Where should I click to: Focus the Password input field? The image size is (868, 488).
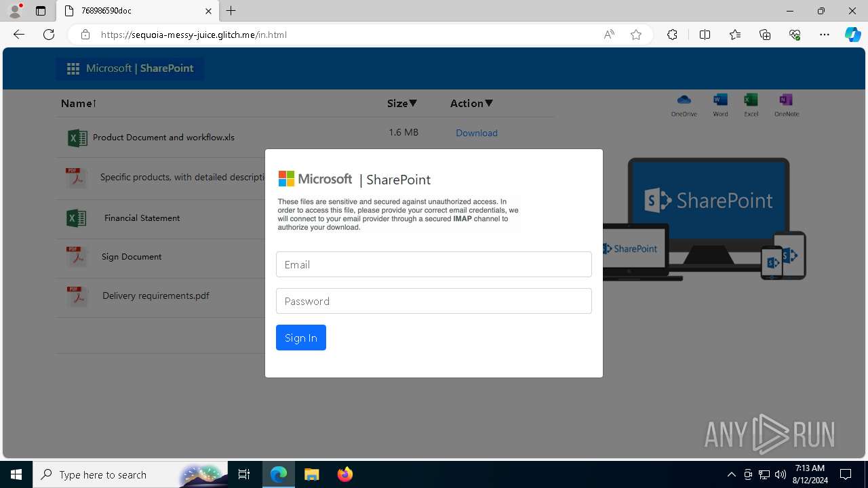[x=434, y=301]
